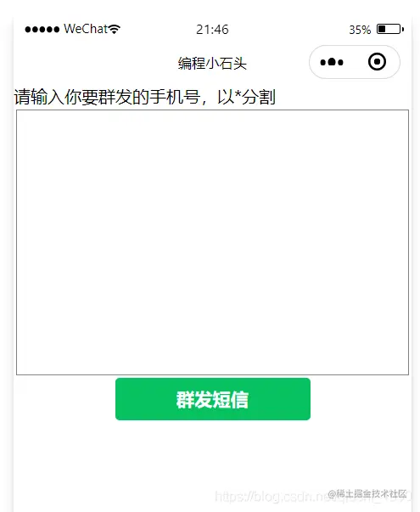Focus the phone numbers textarea

point(212,242)
